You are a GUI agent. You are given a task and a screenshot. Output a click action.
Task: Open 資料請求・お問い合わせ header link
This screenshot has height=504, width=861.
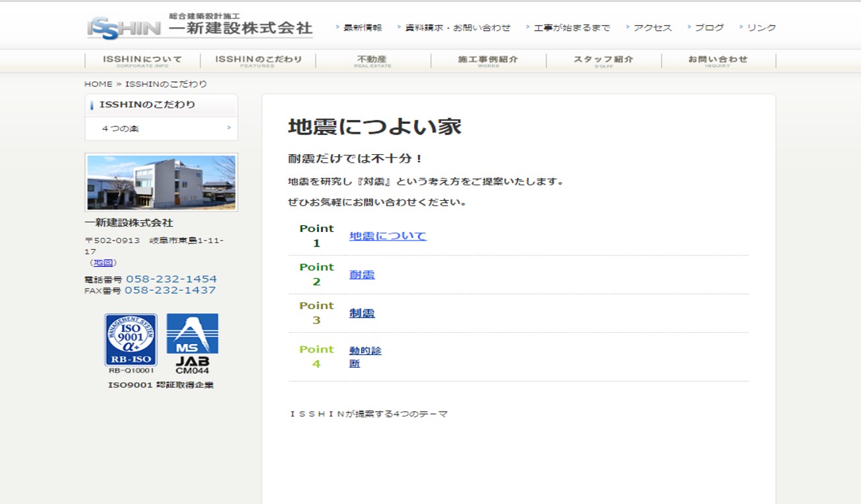pyautogui.click(x=458, y=28)
